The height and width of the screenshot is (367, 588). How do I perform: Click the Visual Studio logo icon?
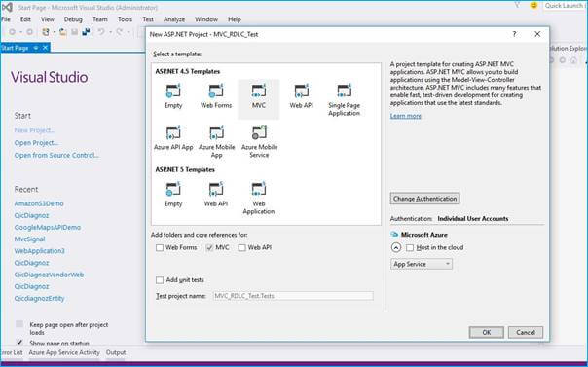[x=7, y=7]
